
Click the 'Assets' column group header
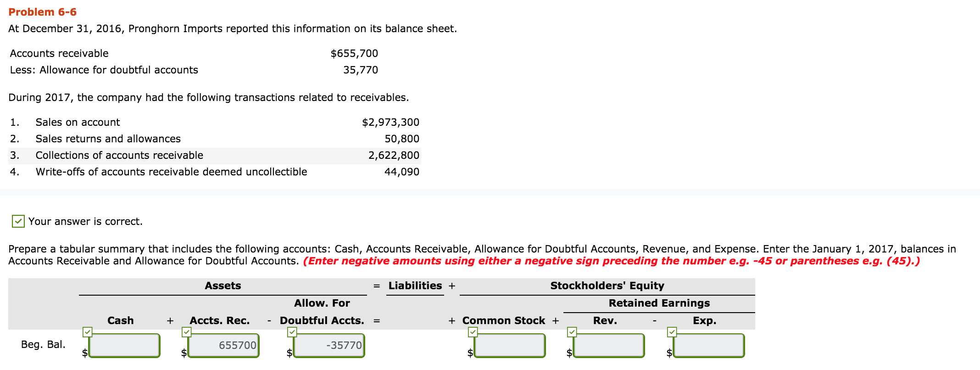tap(223, 286)
